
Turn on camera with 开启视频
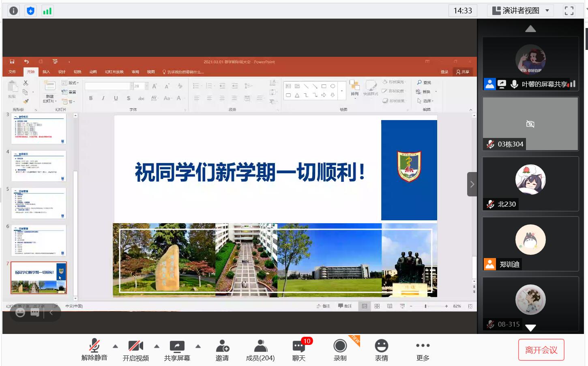[135, 350]
